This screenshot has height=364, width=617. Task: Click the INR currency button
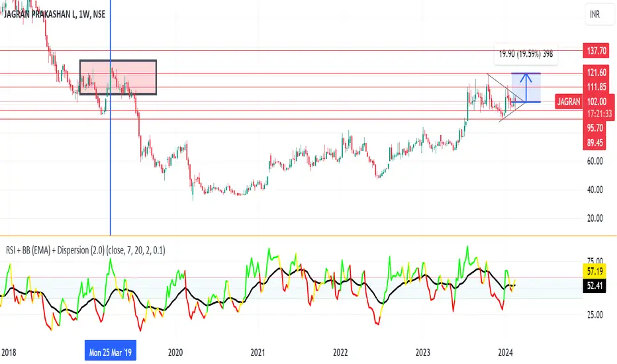[599, 15]
